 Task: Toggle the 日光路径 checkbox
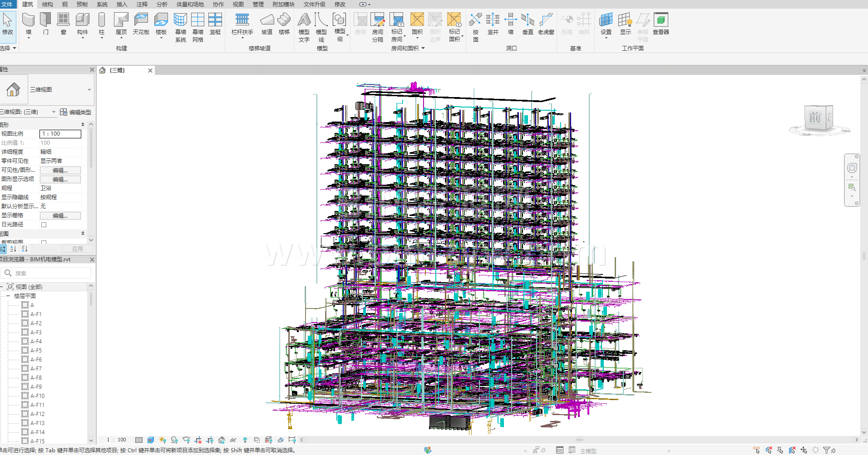44,225
